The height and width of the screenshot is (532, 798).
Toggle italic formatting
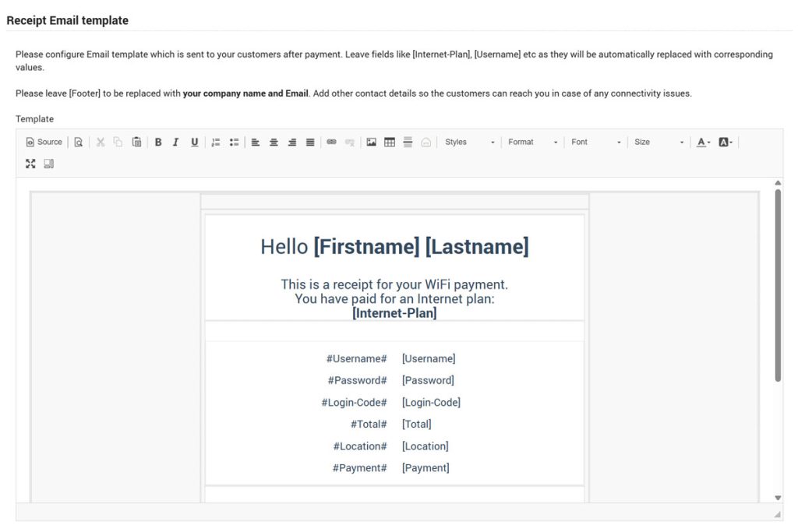point(176,142)
